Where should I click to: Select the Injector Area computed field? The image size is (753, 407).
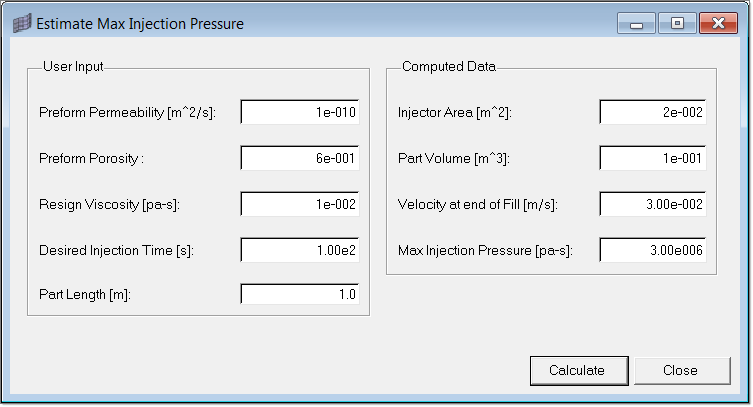click(654, 113)
